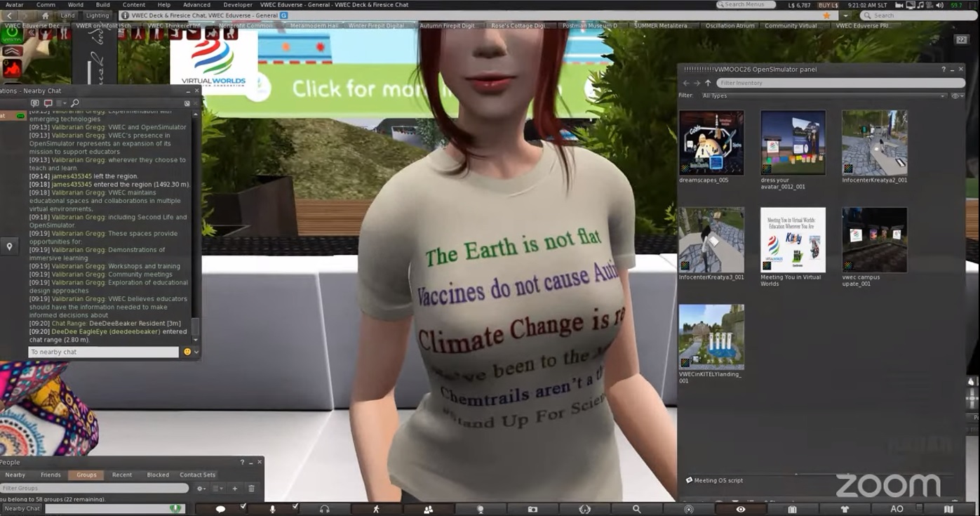980x516 pixels.
Task: Open the speak/chat toolbar button
Action: coord(220,509)
